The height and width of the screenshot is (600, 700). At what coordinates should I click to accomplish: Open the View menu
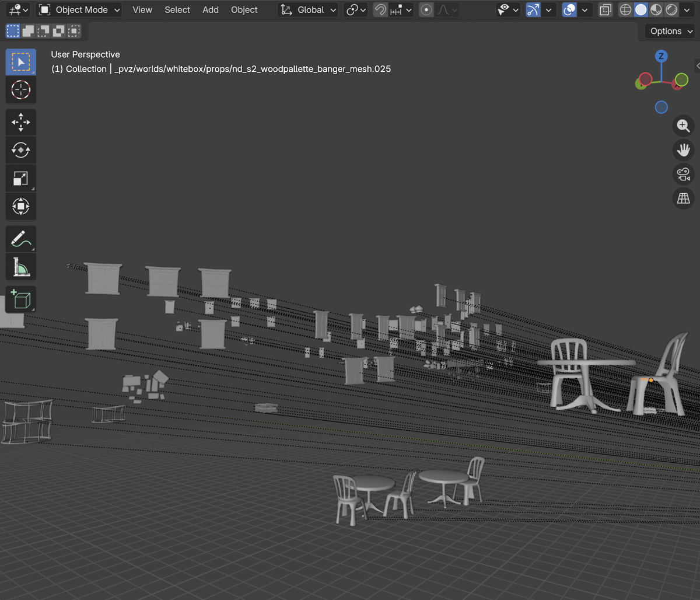142,10
